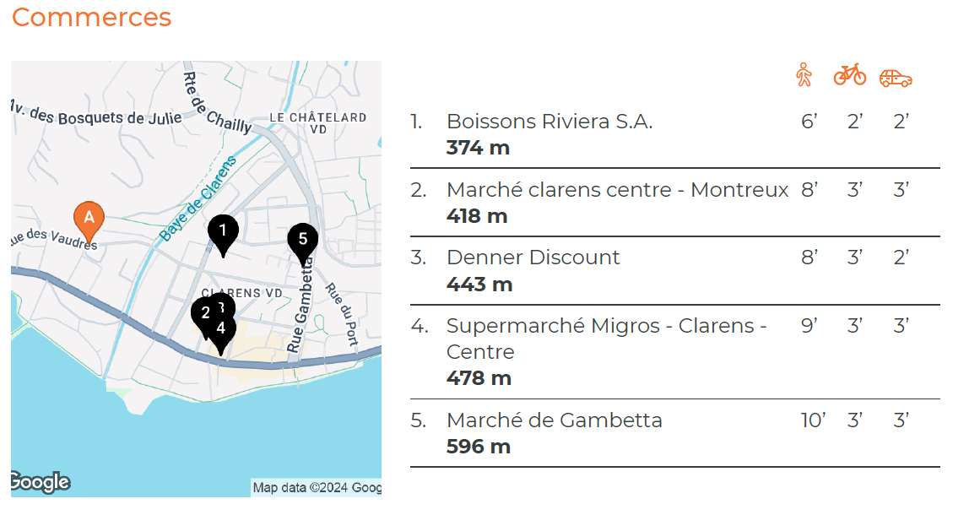Click map pin 2 in Clarens VD
This screenshot has height=515, width=980.
tap(207, 314)
